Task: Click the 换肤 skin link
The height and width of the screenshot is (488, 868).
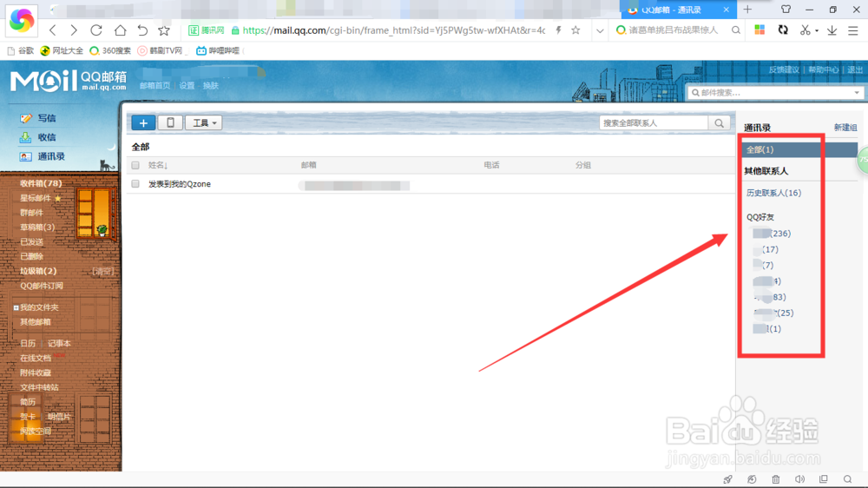Action: point(210,85)
